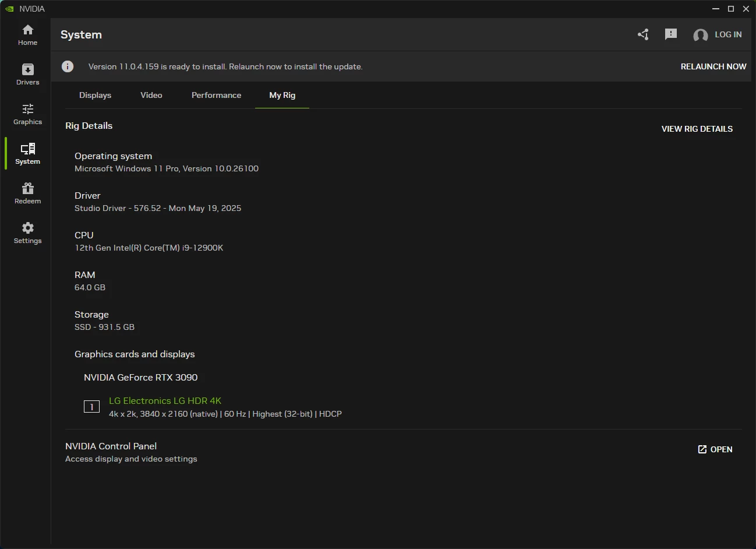Click the NVIDIA logo in title bar

[x=9, y=9]
